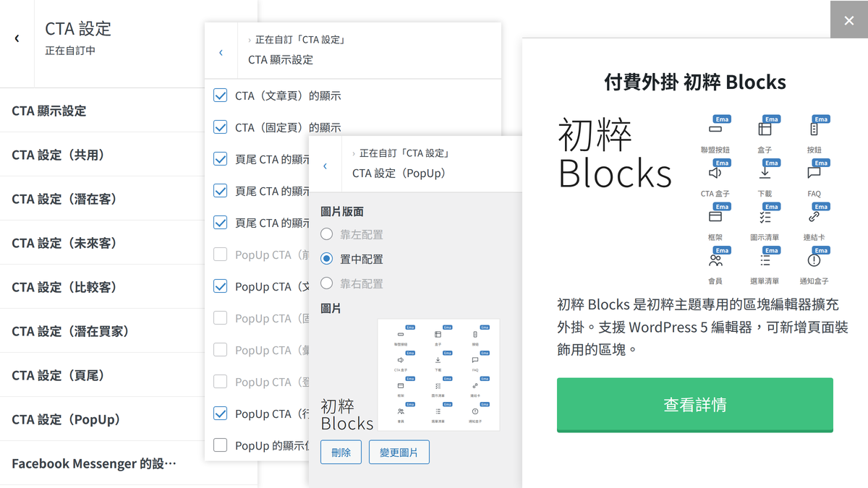This screenshot has width=868, height=488.
Task: Enable the PopUp CTA（固 checkbox
Action: pos(221,318)
